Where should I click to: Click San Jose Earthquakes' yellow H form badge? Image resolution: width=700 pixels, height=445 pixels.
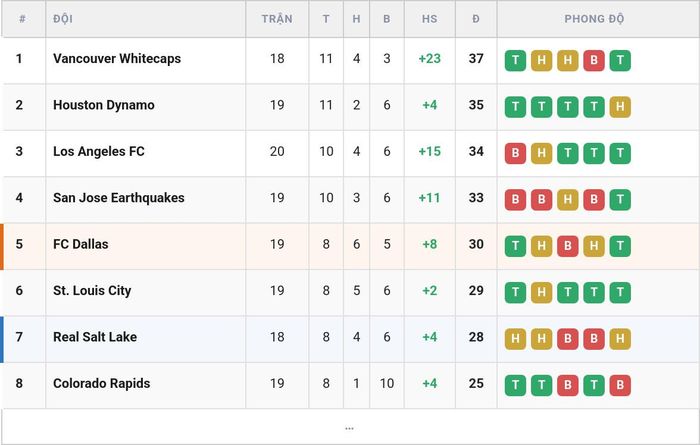[568, 200]
